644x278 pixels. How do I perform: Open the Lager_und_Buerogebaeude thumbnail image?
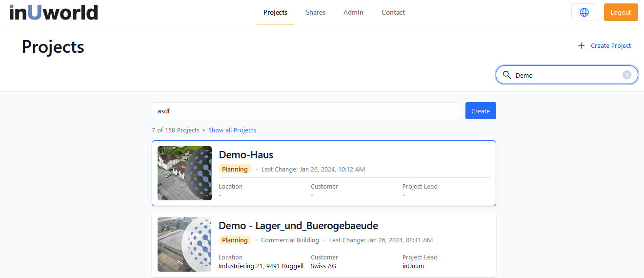pos(184,244)
